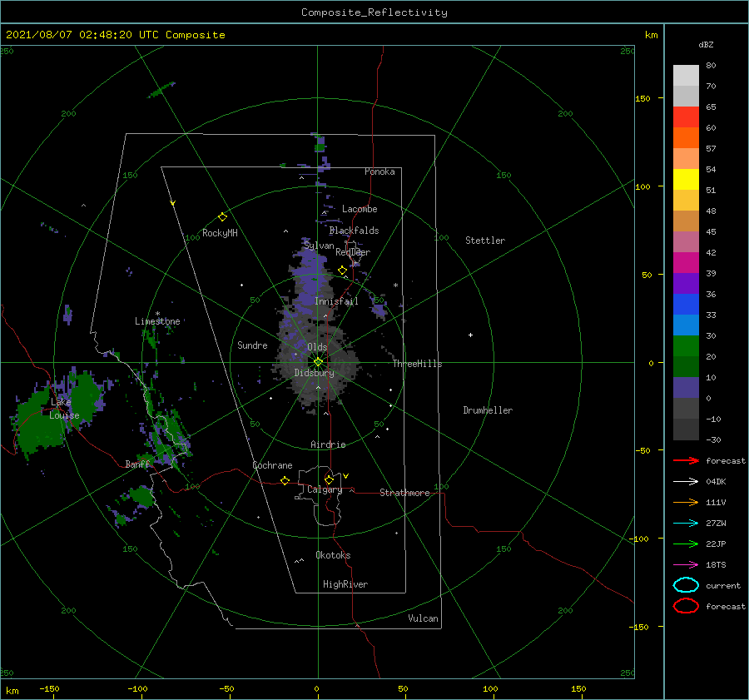Click the magenta 39–42 dBZ color swatch
This screenshot has height=700, width=749.
686,262
